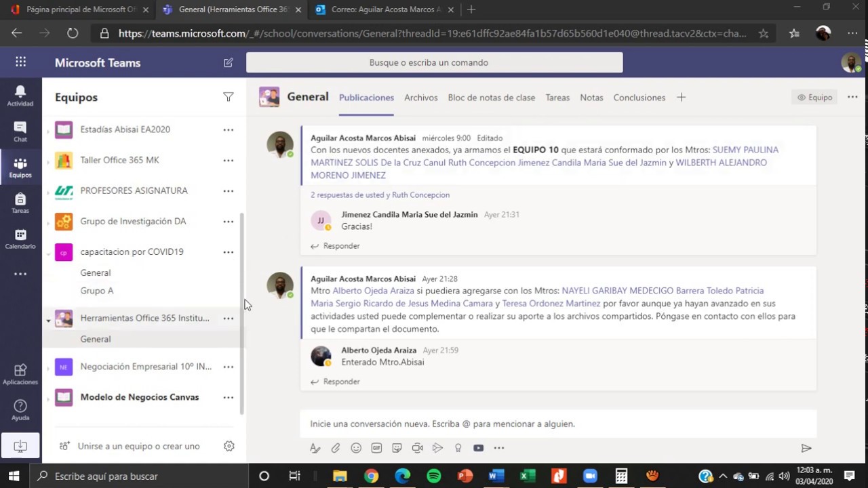Click the new conversation message field
This screenshot has width=868, height=488.
click(558, 424)
